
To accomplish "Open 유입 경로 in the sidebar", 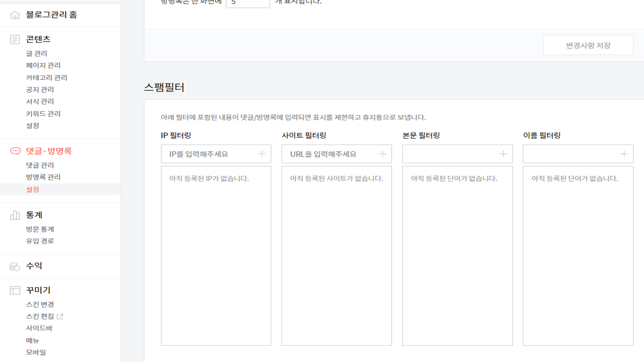I will coord(40,241).
